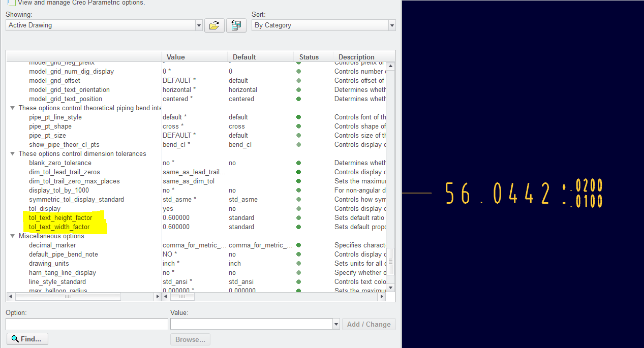The width and height of the screenshot is (644, 348).
Task: Select line_style_standard option
Action: coord(57,282)
